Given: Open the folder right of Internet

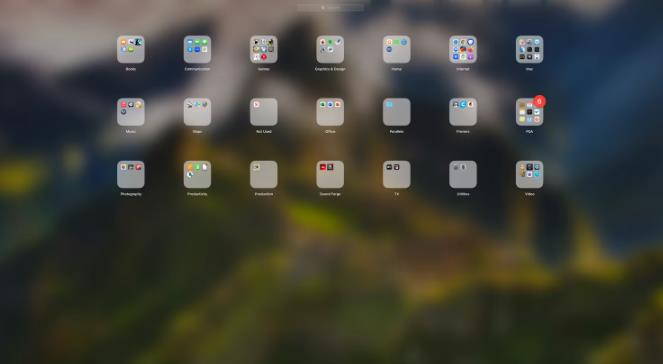Looking at the screenshot, I should tap(529, 49).
